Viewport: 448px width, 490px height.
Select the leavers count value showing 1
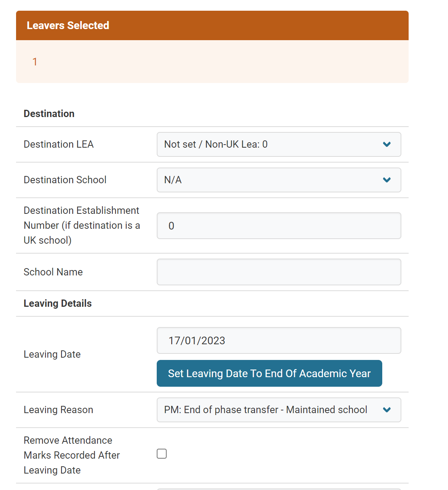(x=35, y=61)
